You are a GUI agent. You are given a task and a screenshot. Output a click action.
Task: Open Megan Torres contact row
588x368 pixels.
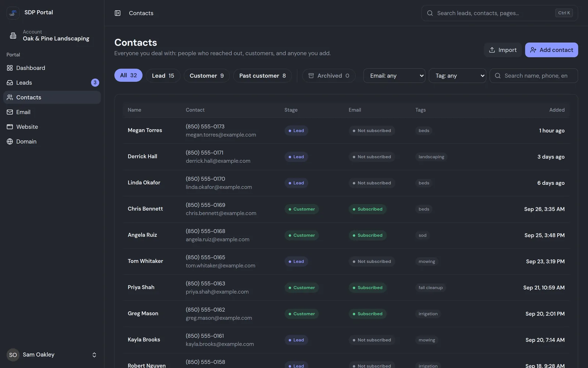coord(346,131)
